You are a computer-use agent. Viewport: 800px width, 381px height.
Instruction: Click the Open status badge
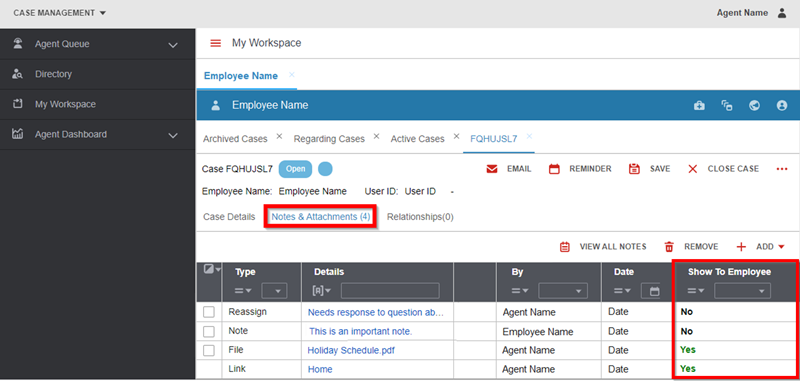(295, 169)
